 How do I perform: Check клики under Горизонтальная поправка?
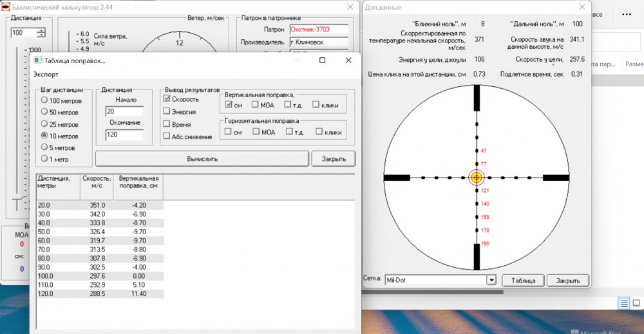[319, 132]
